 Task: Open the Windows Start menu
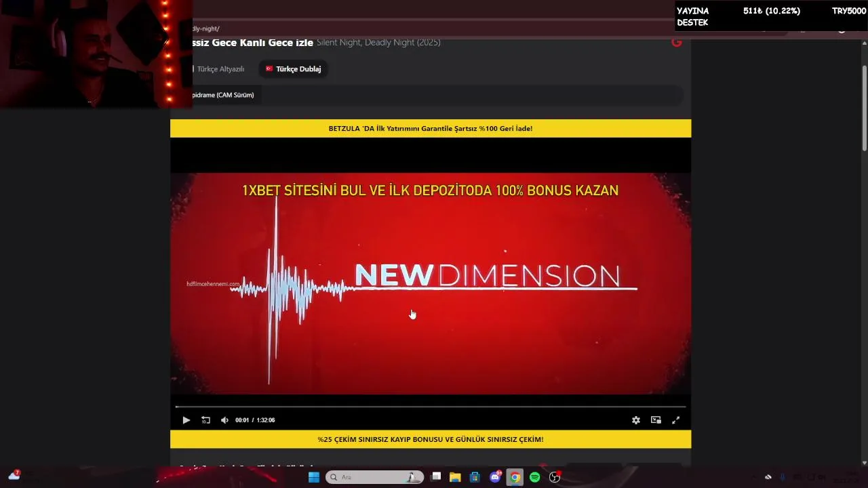(x=314, y=477)
